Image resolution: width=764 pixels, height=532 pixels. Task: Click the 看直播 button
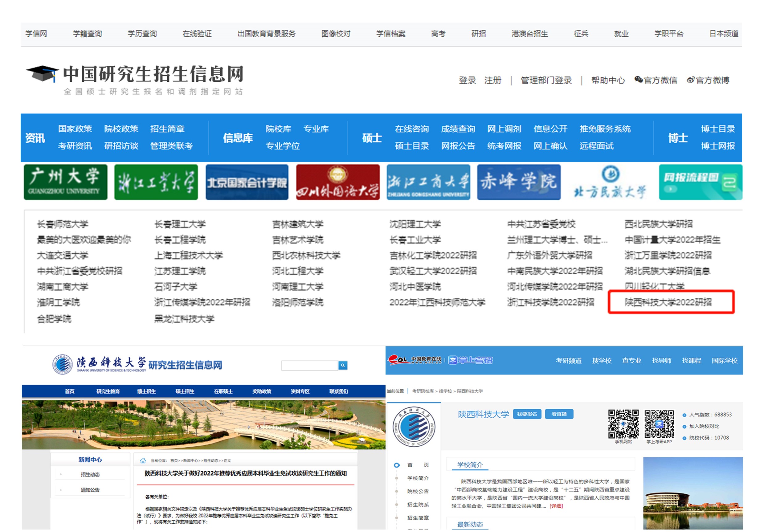(559, 414)
